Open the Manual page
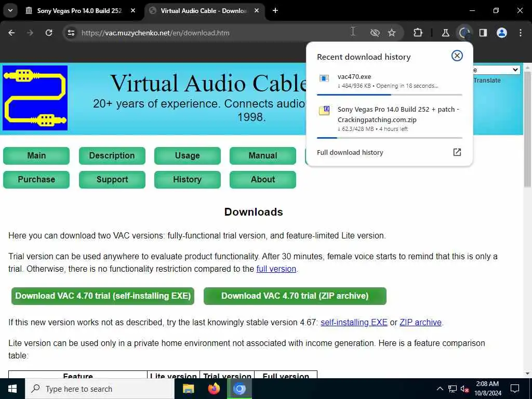This screenshot has height=399, width=532. click(x=262, y=156)
